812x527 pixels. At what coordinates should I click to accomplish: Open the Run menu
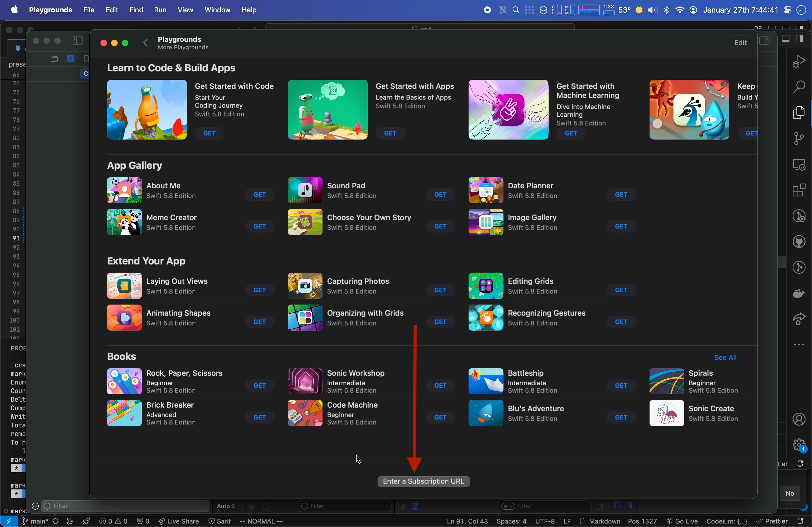pyautogui.click(x=160, y=10)
